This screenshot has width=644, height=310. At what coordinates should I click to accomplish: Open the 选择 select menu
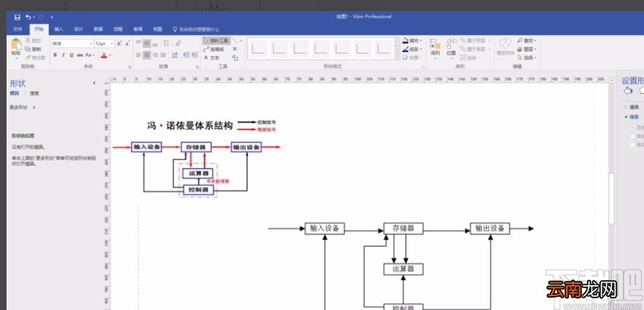click(527, 58)
